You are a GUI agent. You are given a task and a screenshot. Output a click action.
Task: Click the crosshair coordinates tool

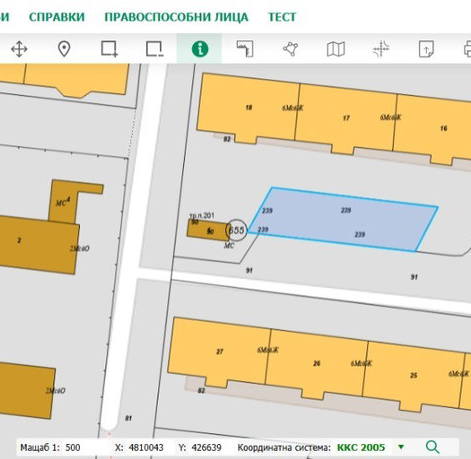coord(381,49)
